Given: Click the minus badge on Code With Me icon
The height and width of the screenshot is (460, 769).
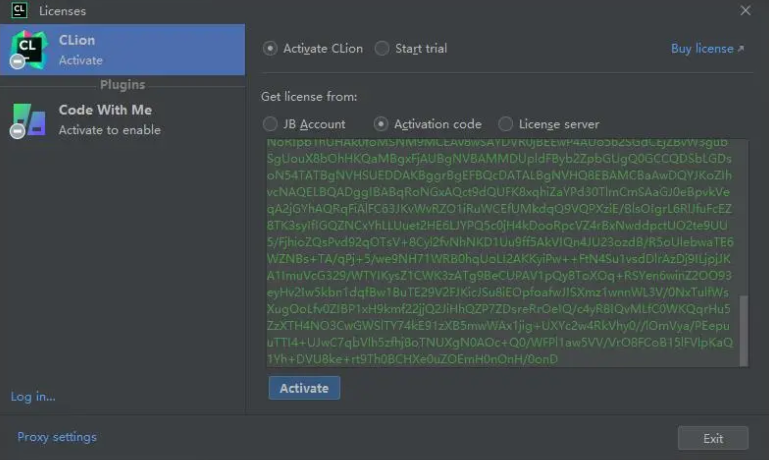Looking at the screenshot, I should 18,131.
